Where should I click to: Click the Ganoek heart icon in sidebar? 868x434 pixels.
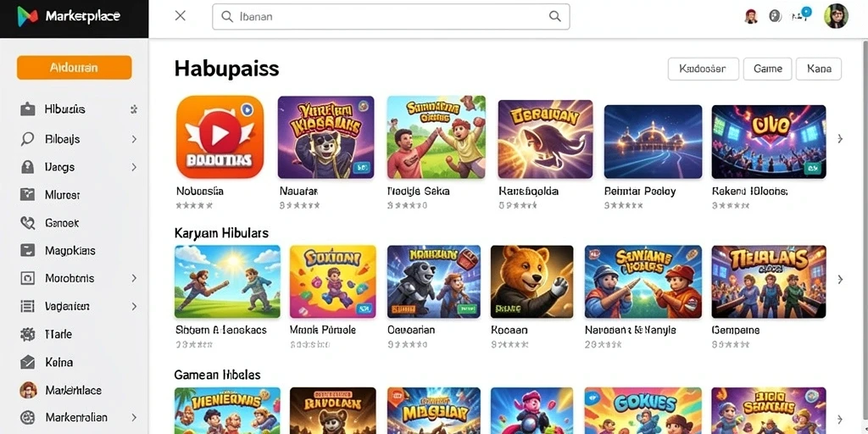point(27,223)
